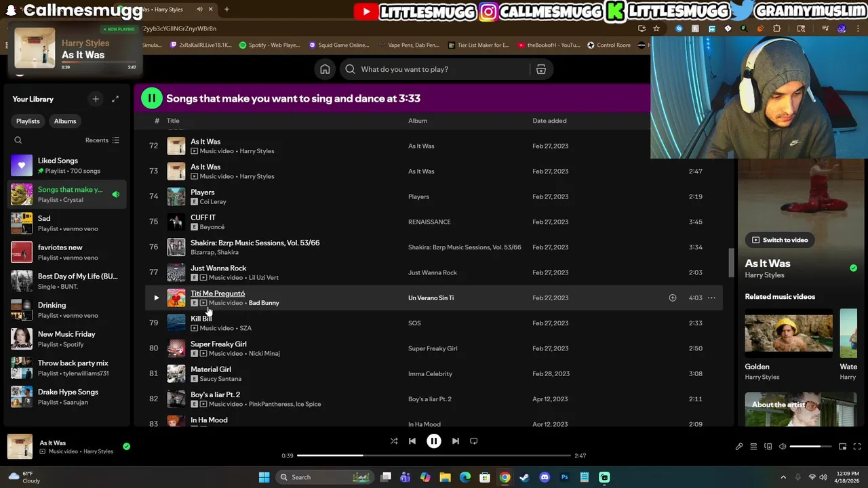Skip to next track
Screen dimensions: 868x488
click(x=456, y=441)
